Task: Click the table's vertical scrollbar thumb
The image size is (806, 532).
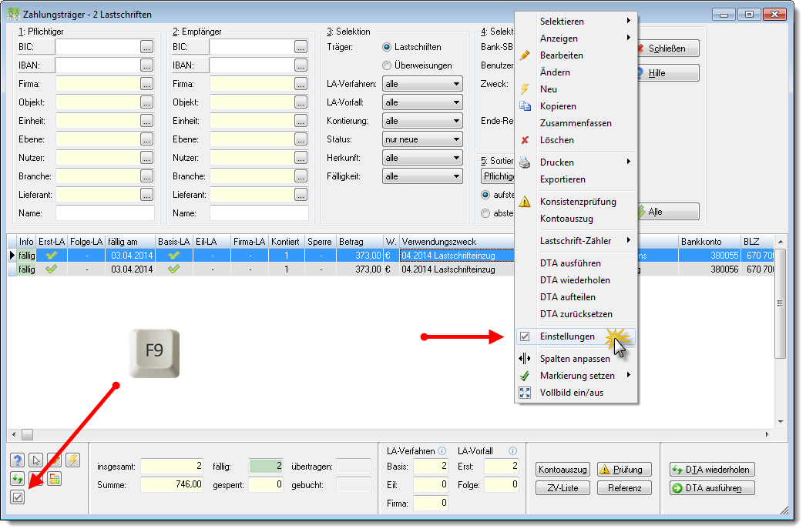Action: [780, 303]
